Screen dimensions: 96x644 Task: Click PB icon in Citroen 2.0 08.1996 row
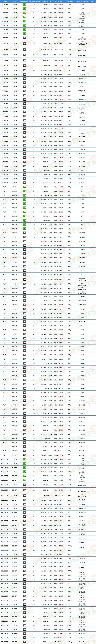tap(25, 26)
